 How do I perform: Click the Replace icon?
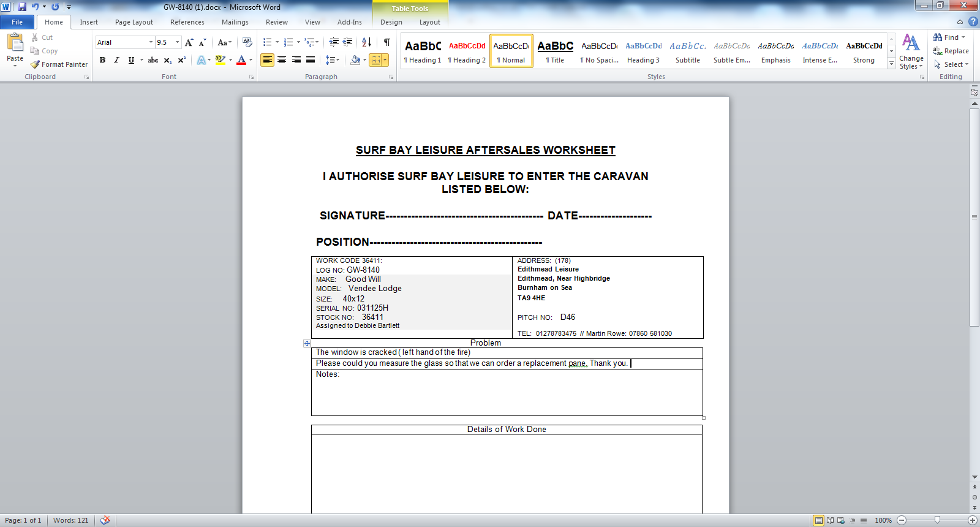pyautogui.click(x=937, y=51)
